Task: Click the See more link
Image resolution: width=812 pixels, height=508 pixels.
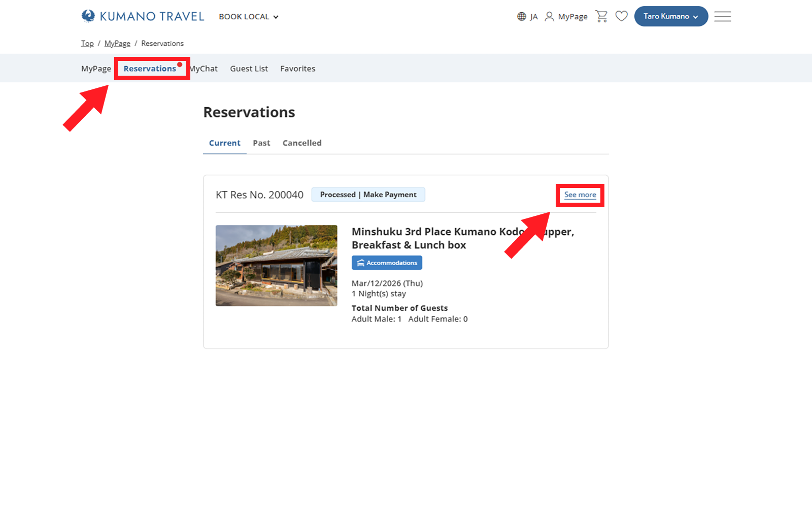Action: 580,195
